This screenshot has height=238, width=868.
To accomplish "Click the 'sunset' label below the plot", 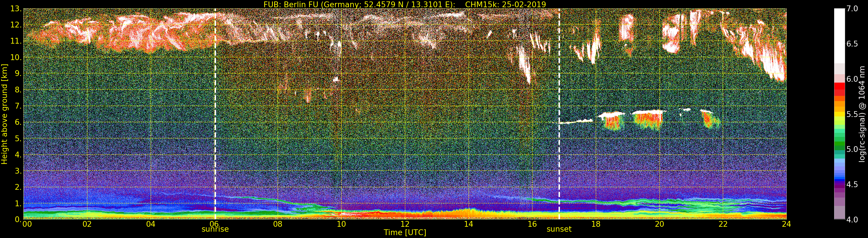I will click(559, 229).
